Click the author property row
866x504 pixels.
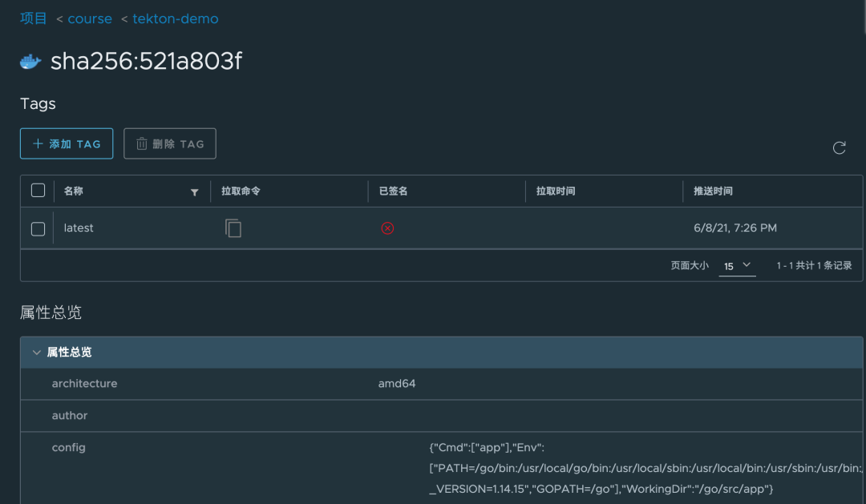(x=441, y=416)
